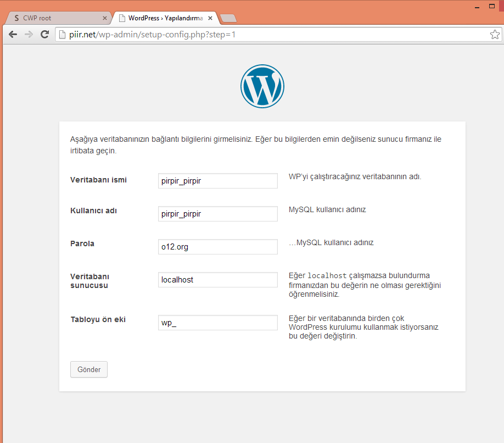
Task: Click the WordPress logo
Action: [x=262, y=86]
